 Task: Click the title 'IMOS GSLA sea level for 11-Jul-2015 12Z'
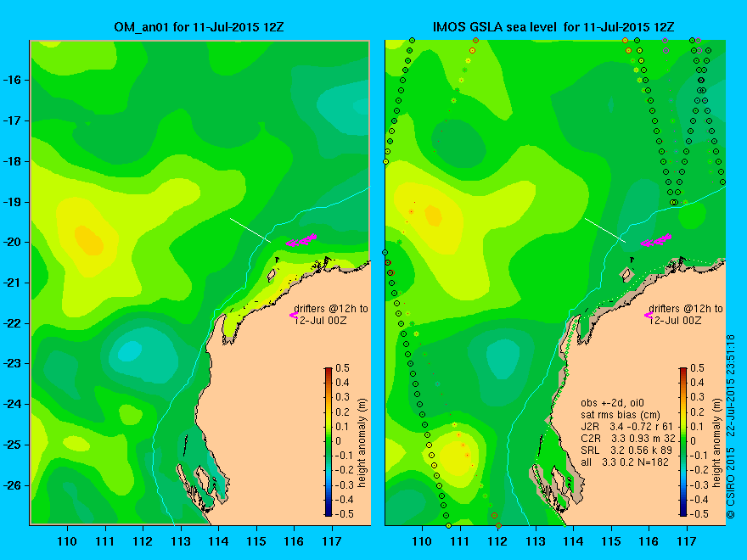coord(553,27)
